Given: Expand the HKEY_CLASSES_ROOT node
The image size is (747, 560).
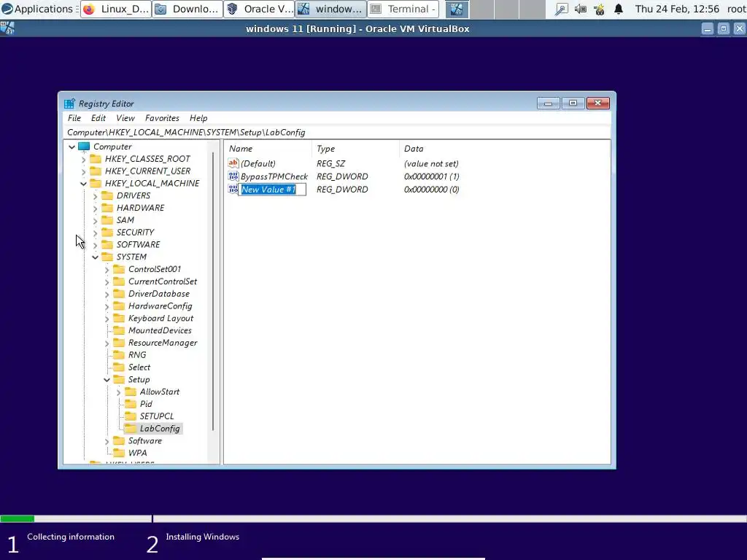Looking at the screenshot, I should point(83,159).
